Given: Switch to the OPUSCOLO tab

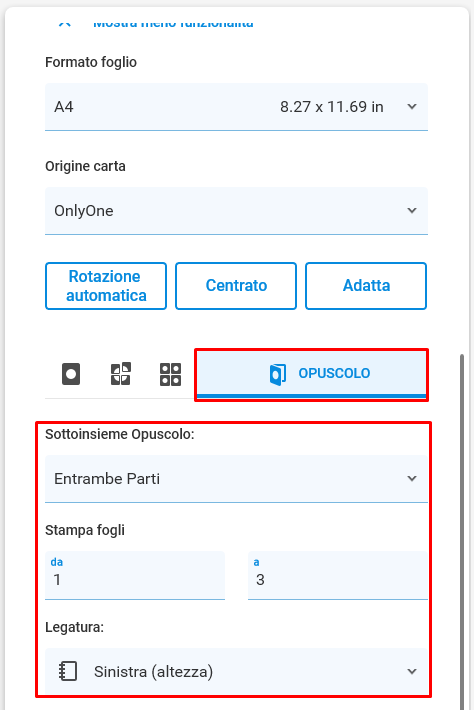Looking at the screenshot, I should coord(311,374).
